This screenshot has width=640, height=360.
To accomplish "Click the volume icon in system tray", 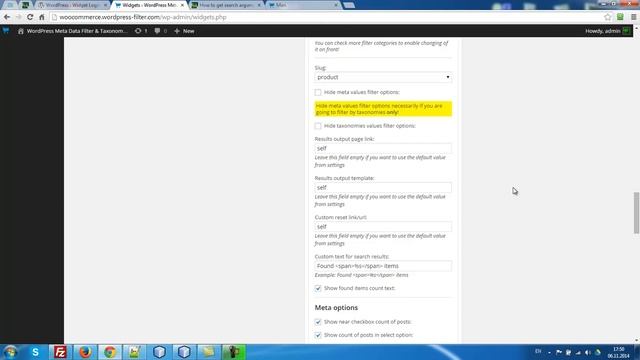I will (588, 352).
